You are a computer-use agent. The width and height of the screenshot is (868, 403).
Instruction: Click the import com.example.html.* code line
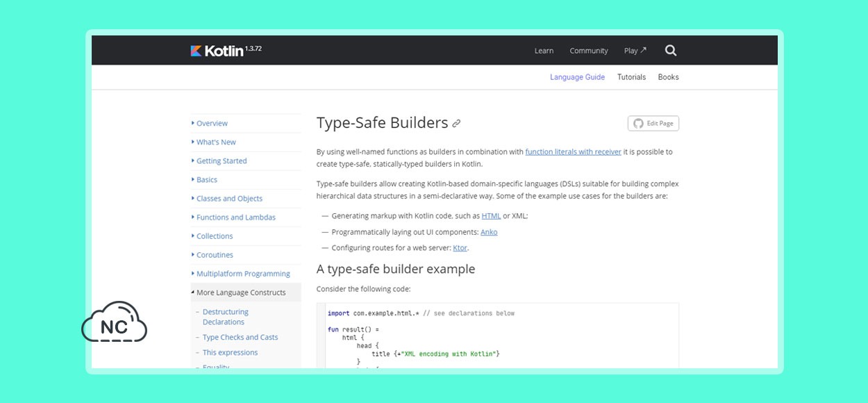[421, 313]
